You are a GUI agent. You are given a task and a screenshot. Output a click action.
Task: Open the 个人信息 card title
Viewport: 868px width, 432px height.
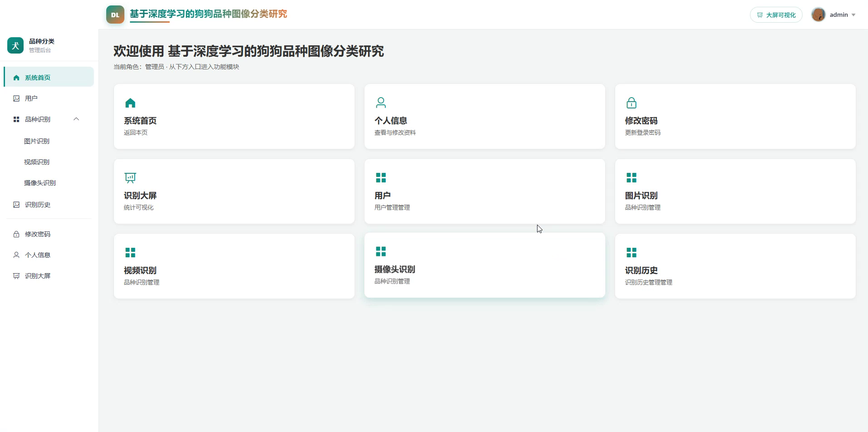coord(391,121)
